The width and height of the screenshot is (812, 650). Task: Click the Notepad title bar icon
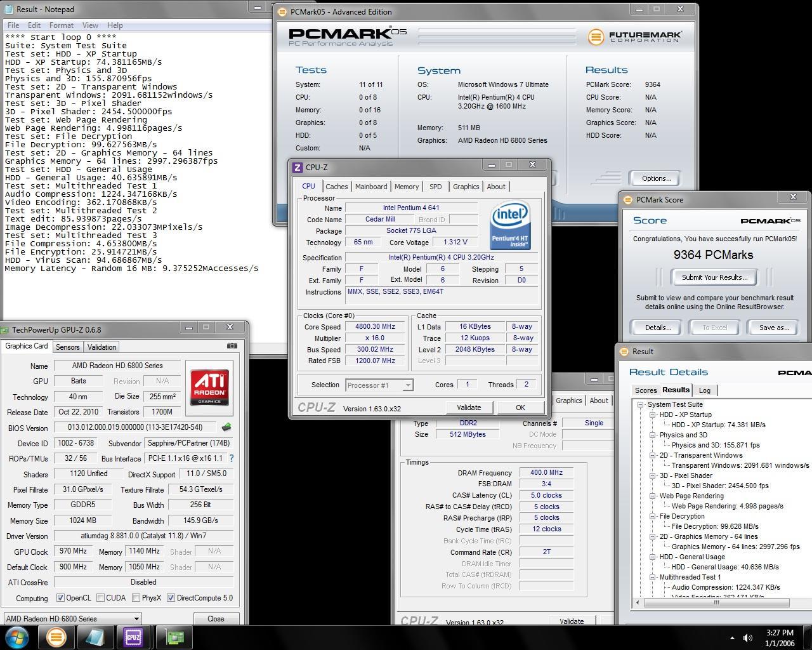click(8, 10)
